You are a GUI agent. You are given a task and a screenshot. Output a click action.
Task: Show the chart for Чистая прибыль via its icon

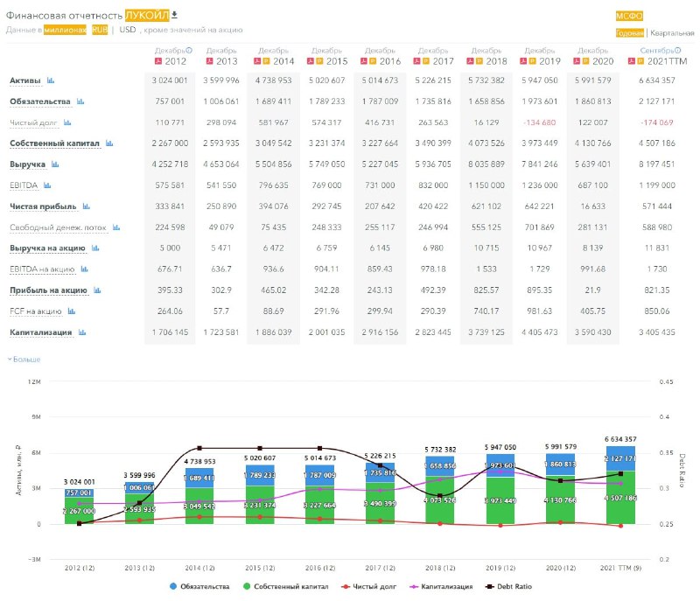coord(87,206)
